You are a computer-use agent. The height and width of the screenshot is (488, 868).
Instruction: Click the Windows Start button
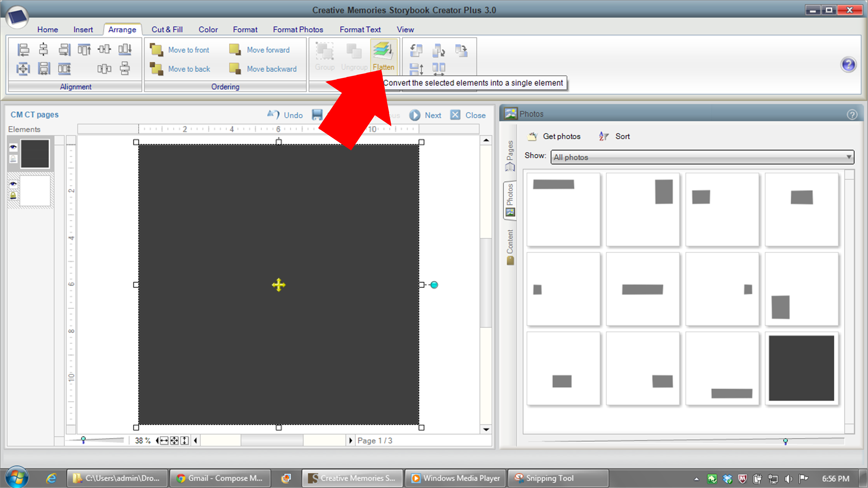tap(17, 477)
